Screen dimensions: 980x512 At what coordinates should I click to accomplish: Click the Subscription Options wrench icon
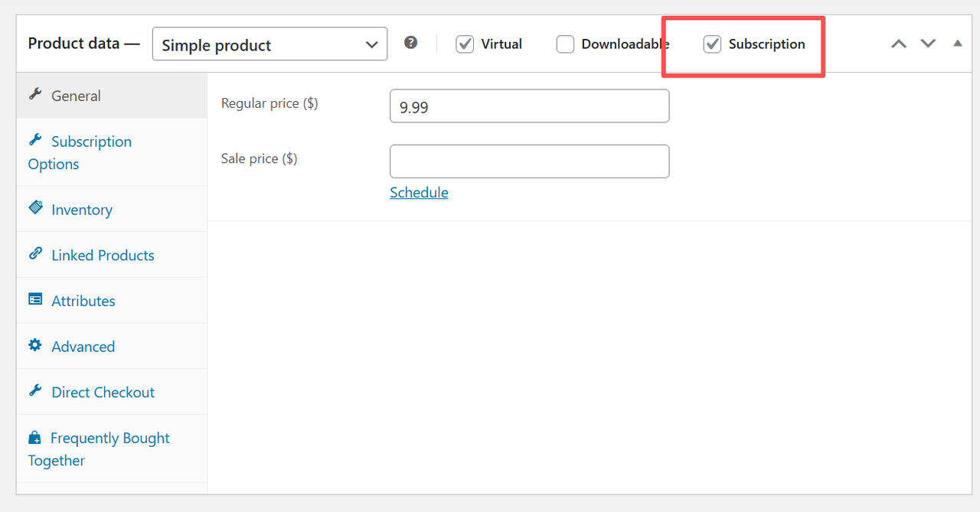pos(35,141)
